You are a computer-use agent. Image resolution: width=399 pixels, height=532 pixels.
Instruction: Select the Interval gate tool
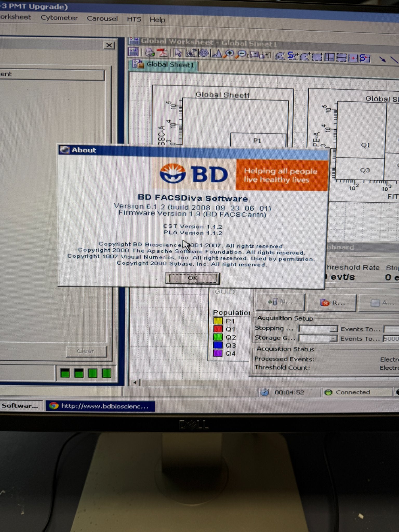tap(341, 58)
